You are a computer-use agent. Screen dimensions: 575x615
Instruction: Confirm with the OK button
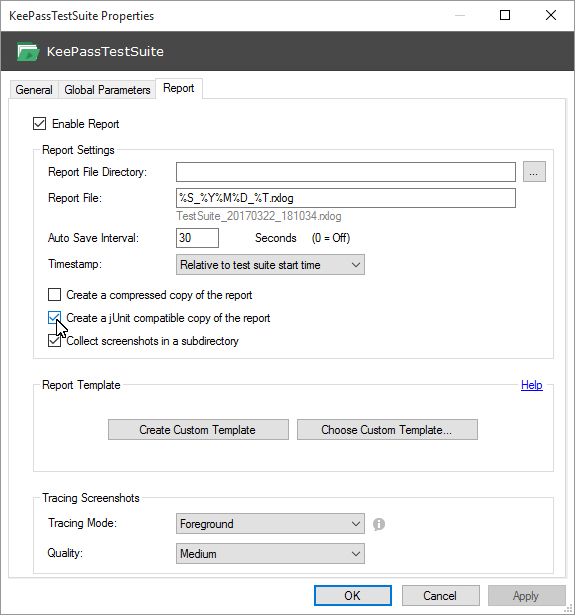[353, 595]
